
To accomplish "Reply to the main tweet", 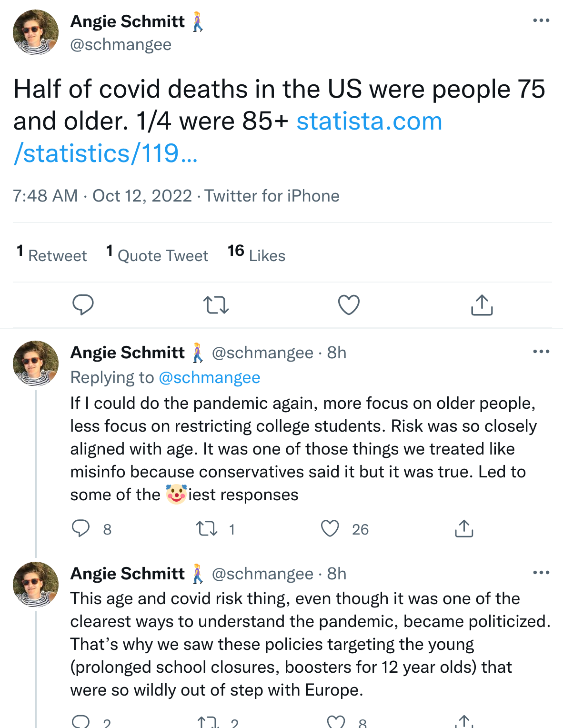I will [x=83, y=305].
